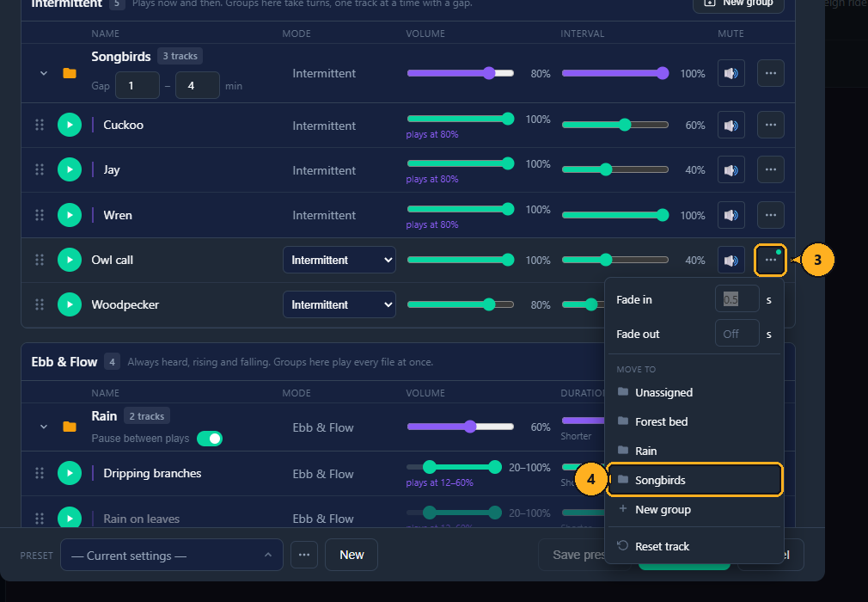The image size is (868, 602).
Task: Adjust the Cuckoo interval slider
Action: 615,125
